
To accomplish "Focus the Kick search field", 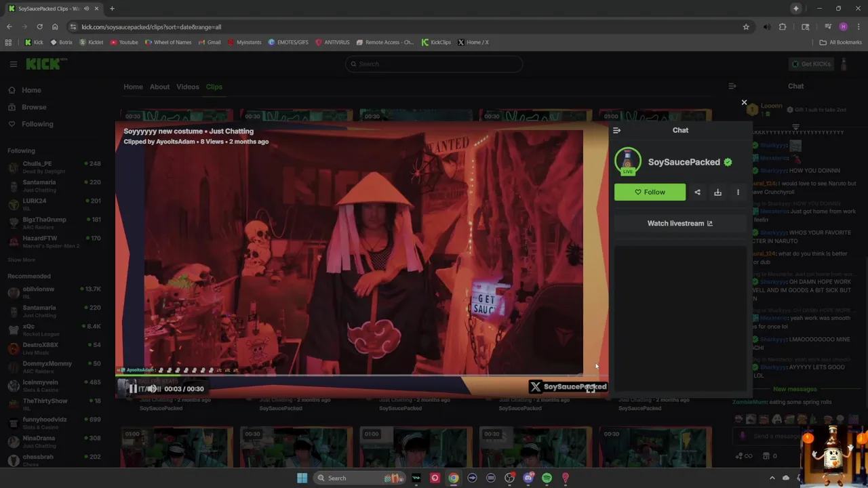I will pyautogui.click(x=434, y=64).
